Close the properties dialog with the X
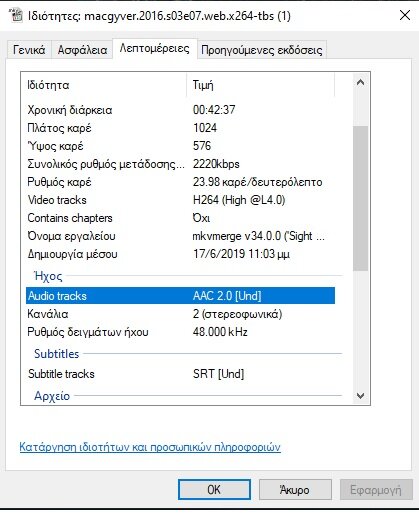 (405, 15)
